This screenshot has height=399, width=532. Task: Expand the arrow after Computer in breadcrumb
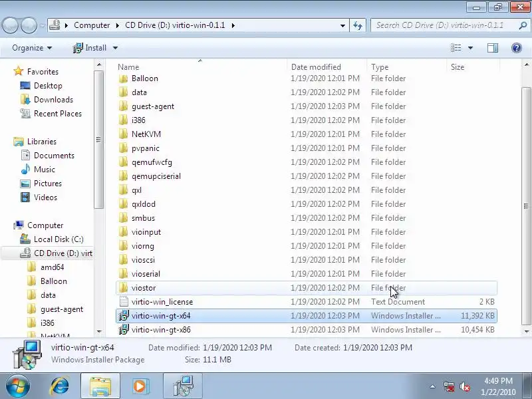click(x=118, y=25)
